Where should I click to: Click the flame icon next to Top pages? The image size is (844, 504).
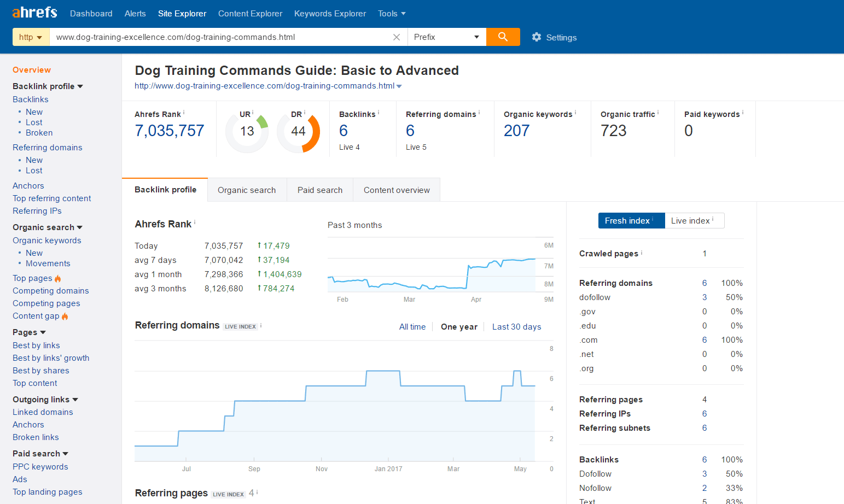(58, 279)
